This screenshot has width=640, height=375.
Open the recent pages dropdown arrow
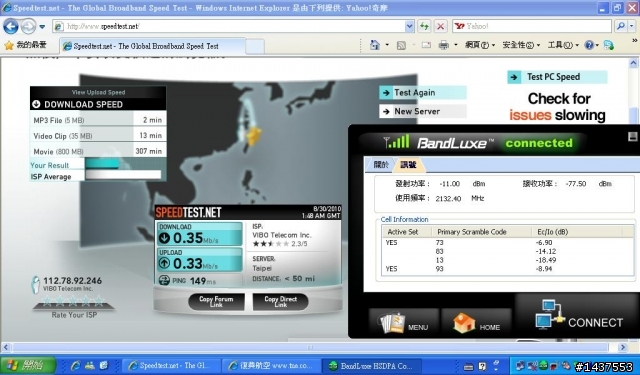pyautogui.click(x=42, y=27)
